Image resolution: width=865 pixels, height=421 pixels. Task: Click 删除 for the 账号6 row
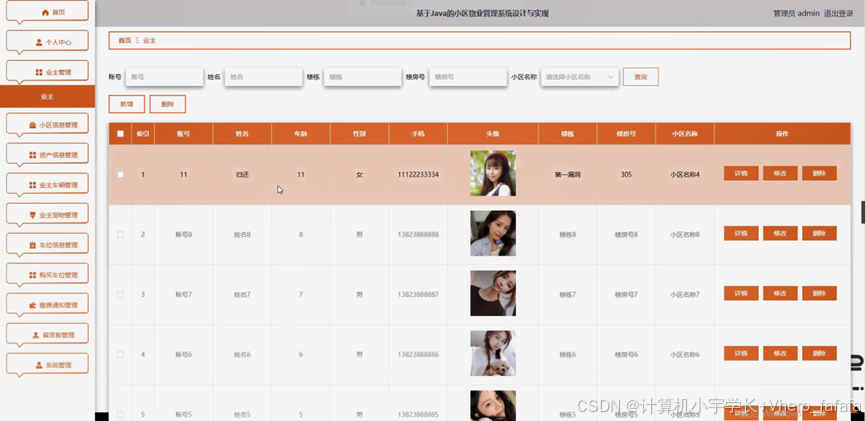click(x=819, y=353)
